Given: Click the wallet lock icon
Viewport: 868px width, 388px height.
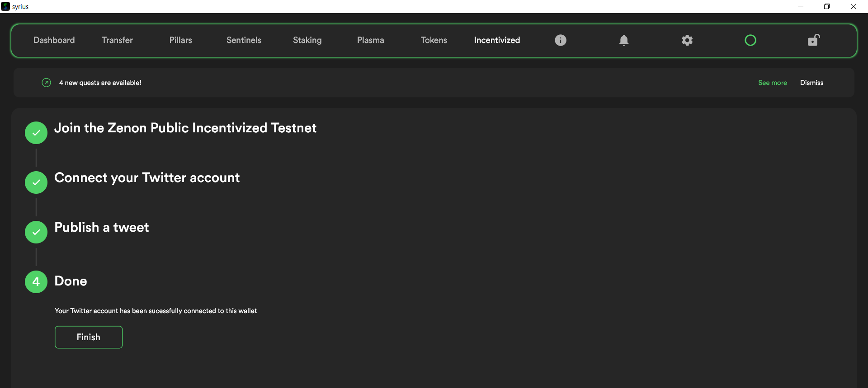Looking at the screenshot, I should coord(813,40).
